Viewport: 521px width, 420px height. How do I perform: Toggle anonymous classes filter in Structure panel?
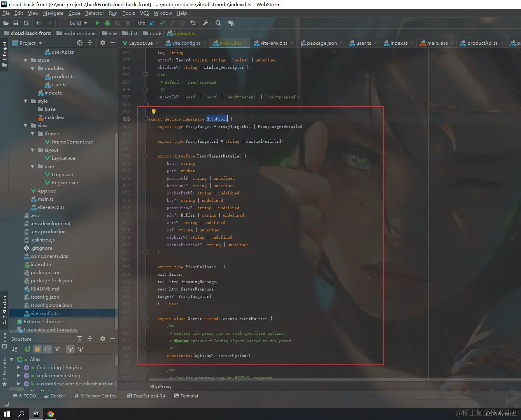47,349
